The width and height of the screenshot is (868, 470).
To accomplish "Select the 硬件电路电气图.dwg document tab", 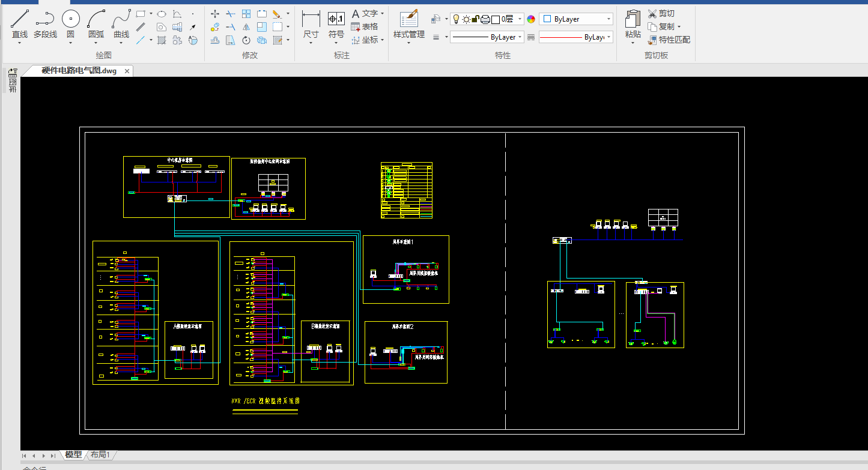I will (x=79, y=71).
